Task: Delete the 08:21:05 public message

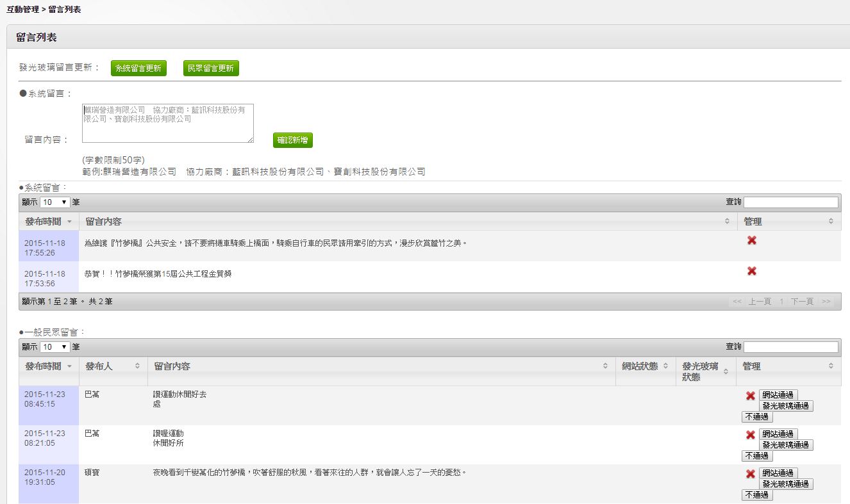Action: point(751,435)
